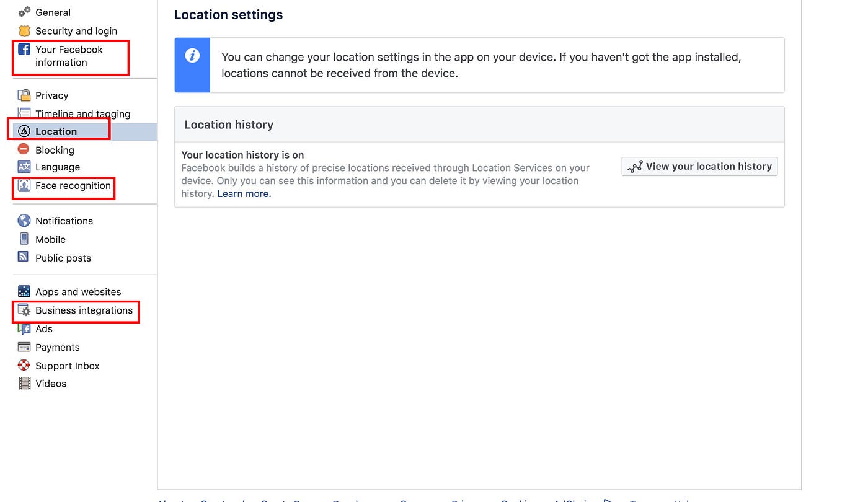This screenshot has height=502, width=868.
Task: Click the Payments card icon
Action: click(x=23, y=347)
